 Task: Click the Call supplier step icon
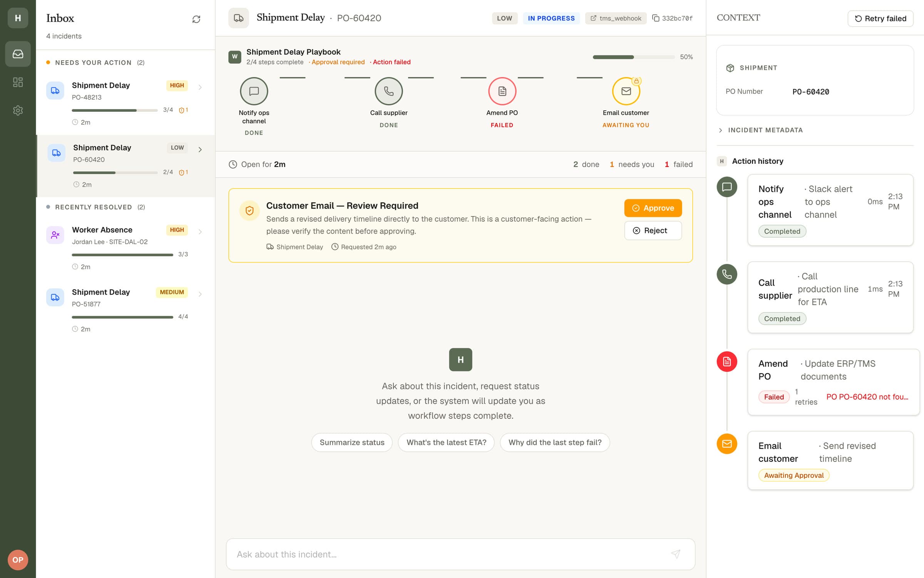tap(389, 91)
